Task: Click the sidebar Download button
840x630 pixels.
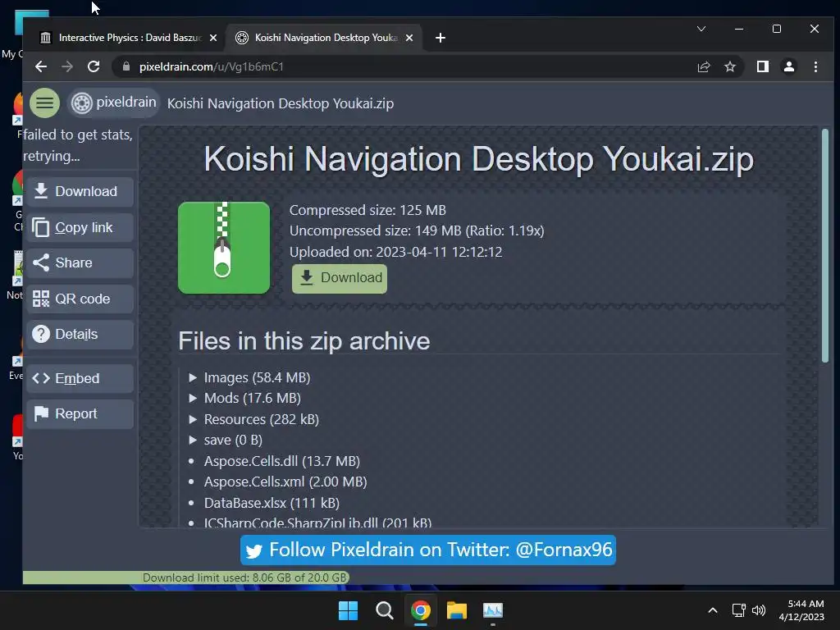Action: coord(80,192)
